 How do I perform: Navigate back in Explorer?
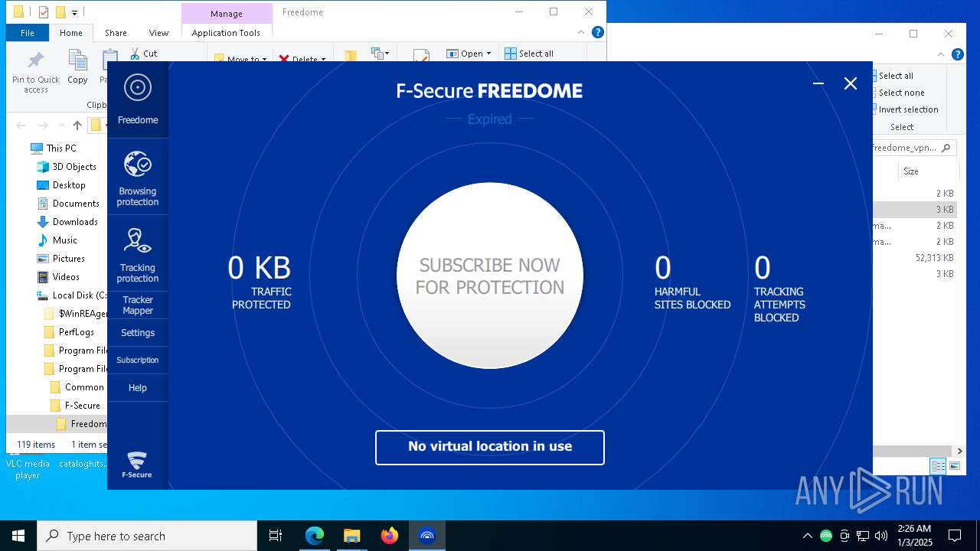pyautogui.click(x=21, y=126)
